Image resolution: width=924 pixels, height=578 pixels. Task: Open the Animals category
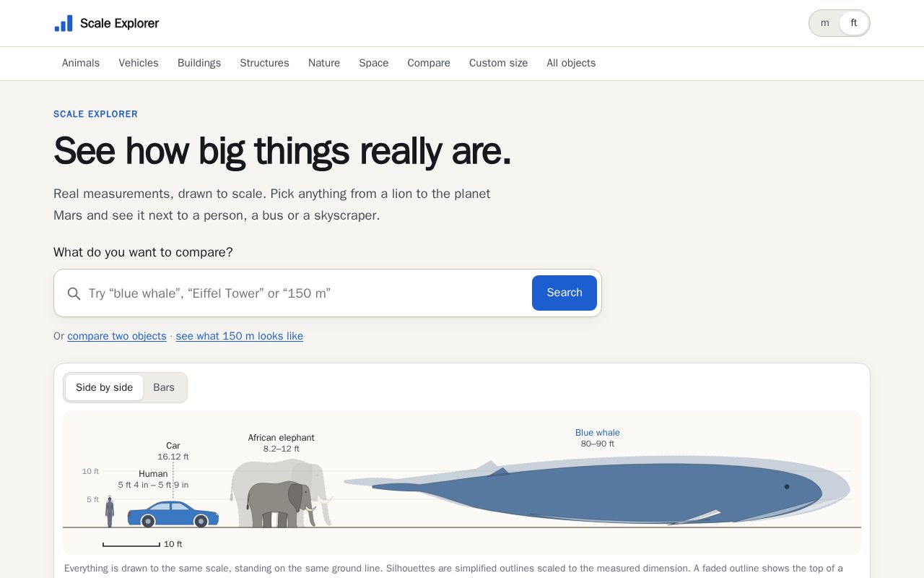click(81, 63)
